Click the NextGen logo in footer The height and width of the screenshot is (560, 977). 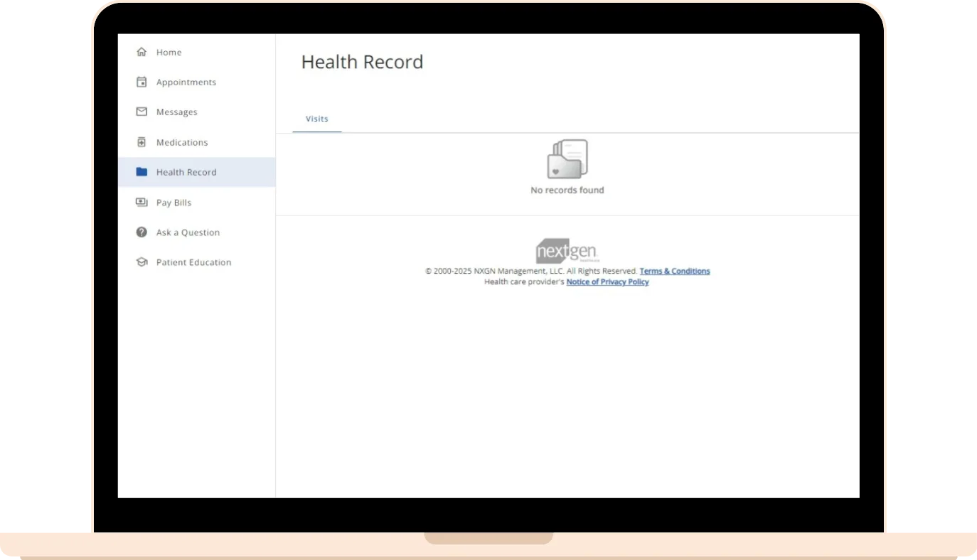pos(567,252)
